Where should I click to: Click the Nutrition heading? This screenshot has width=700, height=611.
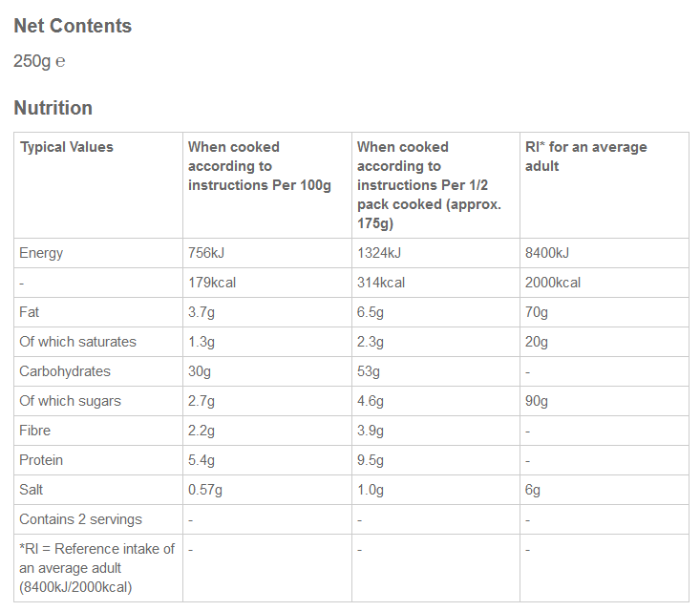[x=53, y=108]
